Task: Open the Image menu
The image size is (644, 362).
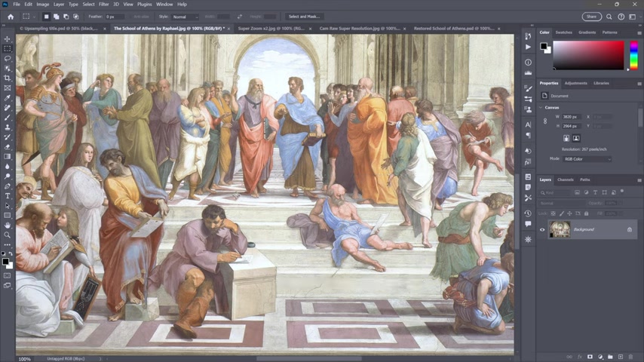Action: click(x=43, y=4)
